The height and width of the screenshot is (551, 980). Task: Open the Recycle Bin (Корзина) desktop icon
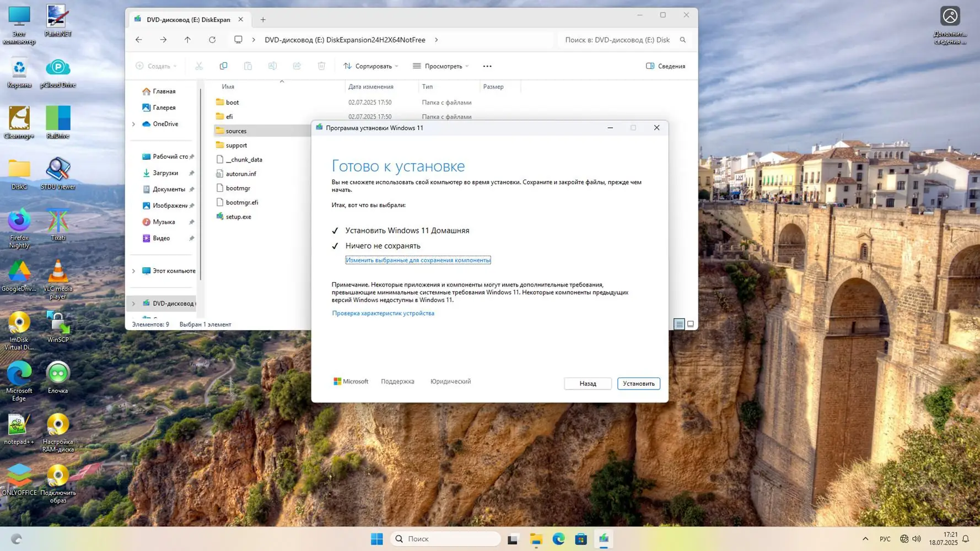pos(19,73)
